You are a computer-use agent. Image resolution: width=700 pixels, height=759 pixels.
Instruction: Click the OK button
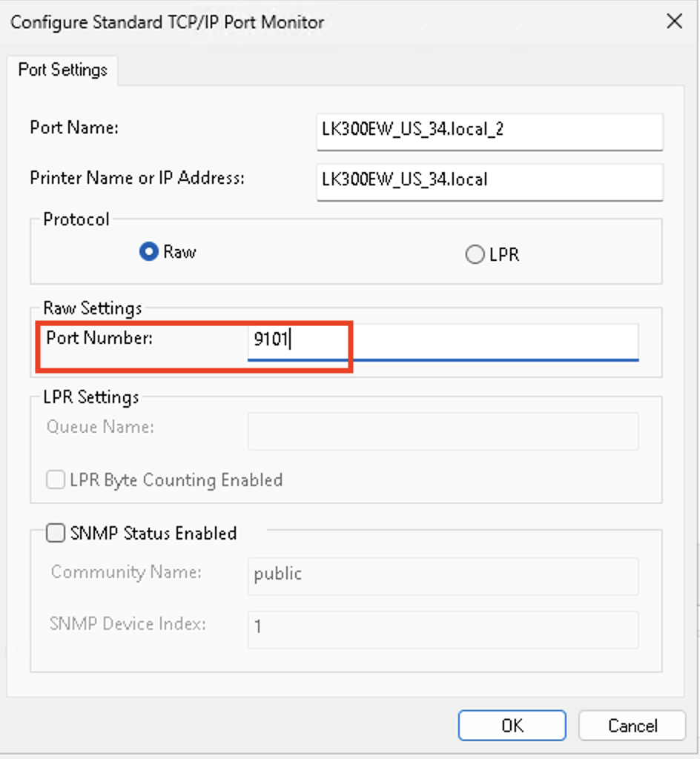[x=512, y=726]
